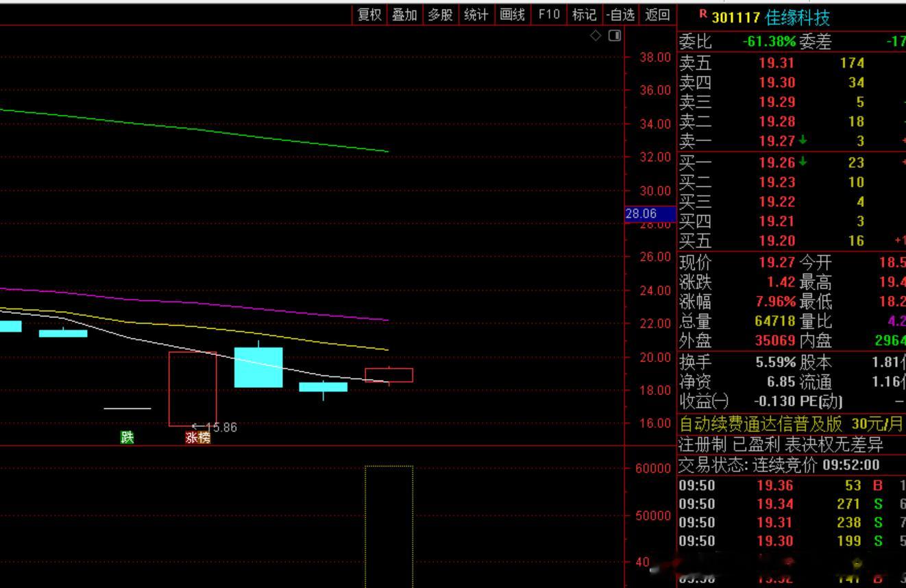Toggle the side panel layout icon
Viewport: 906px width, 588px height.
tap(615, 35)
